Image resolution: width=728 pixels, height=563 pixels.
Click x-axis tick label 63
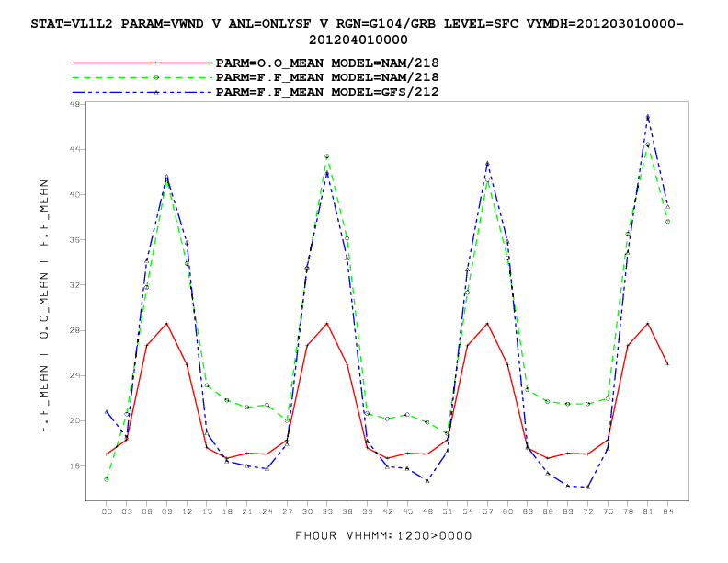528,511
